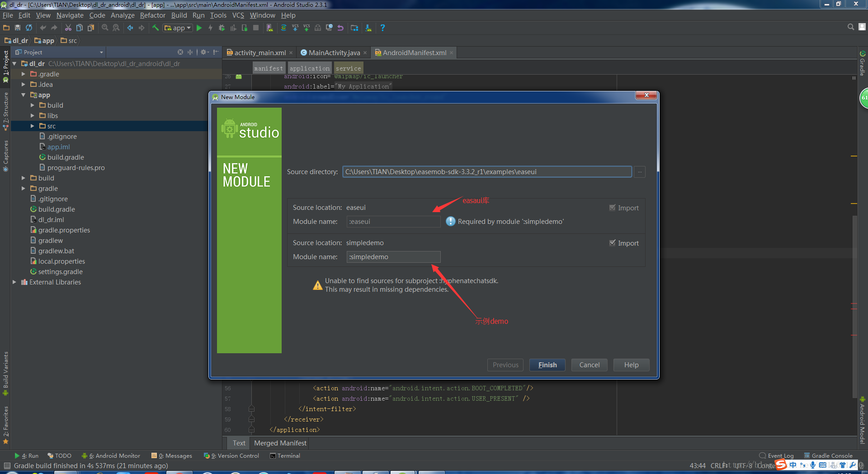Open the Android Monitor tool window
Image resolution: width=868 pixels, height=474 pixels.
pos(111,455)
